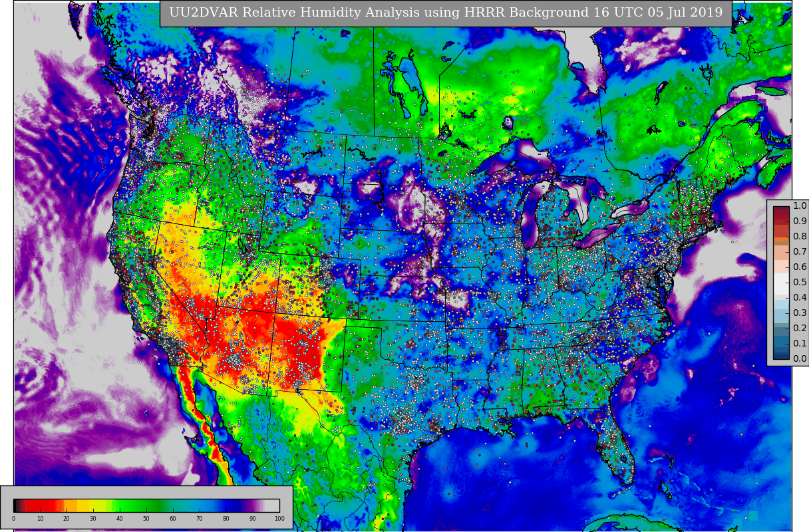This screenshot has width=809, height=532.
Task: Click the 0.1 label on vertical colorbar
Action: tap(800, 344)
